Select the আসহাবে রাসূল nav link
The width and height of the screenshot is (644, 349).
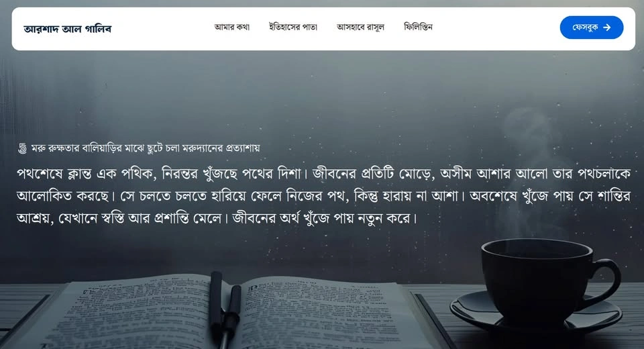[360, 27]
